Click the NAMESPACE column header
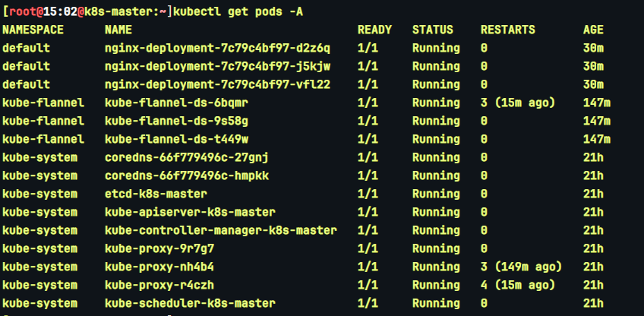 tap(33, 30)
